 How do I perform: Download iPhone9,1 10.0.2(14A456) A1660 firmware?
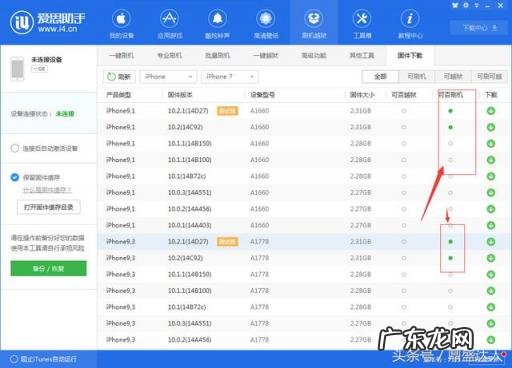point(491,209)
